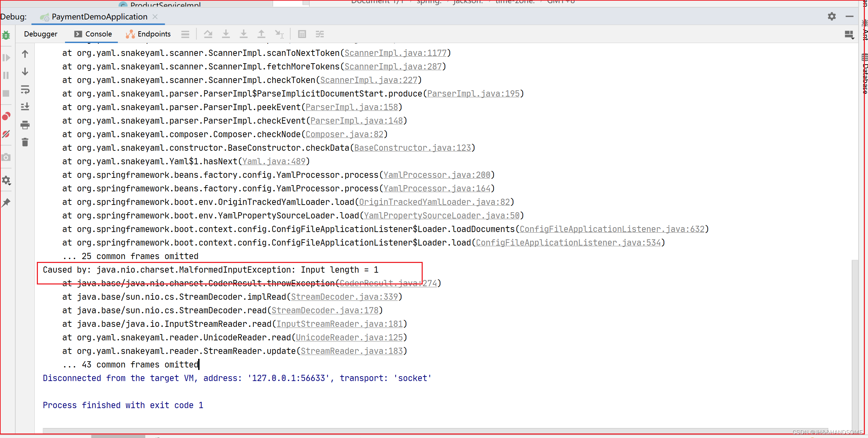The height and width of the screenshot is (438, 868).
Task: Click the '... 43 common frames omitted' line
Action: pos(130,365)
